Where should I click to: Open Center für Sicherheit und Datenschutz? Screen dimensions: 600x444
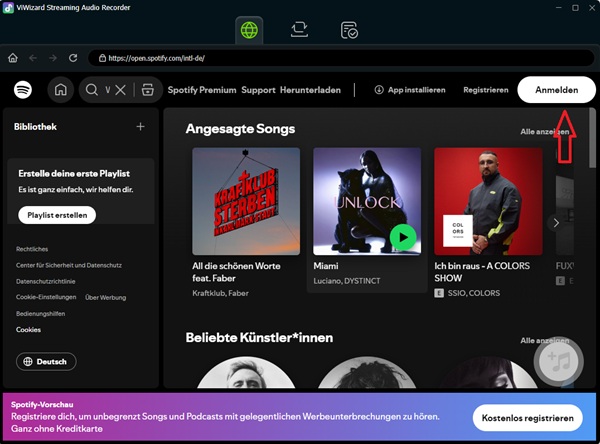click(x=69, y=265)
